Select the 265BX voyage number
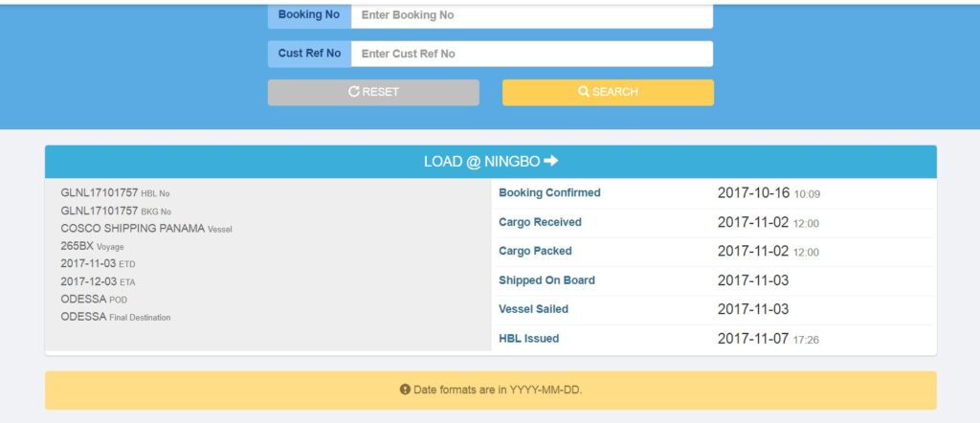Image resolution: width=980 pixels, height=423 pixels. pos(77,246)
